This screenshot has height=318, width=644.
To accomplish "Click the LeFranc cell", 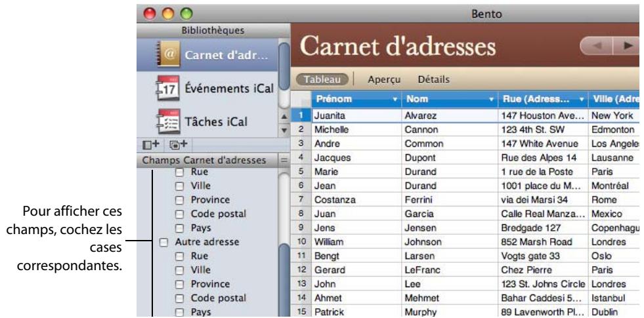I will [450, 270].
